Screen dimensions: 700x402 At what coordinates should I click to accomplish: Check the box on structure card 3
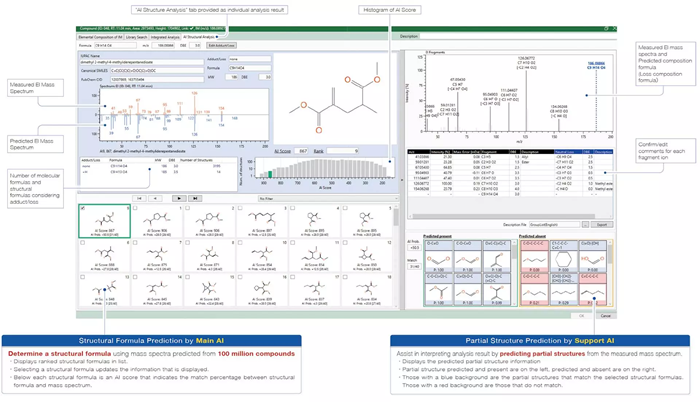coord(240,208)
